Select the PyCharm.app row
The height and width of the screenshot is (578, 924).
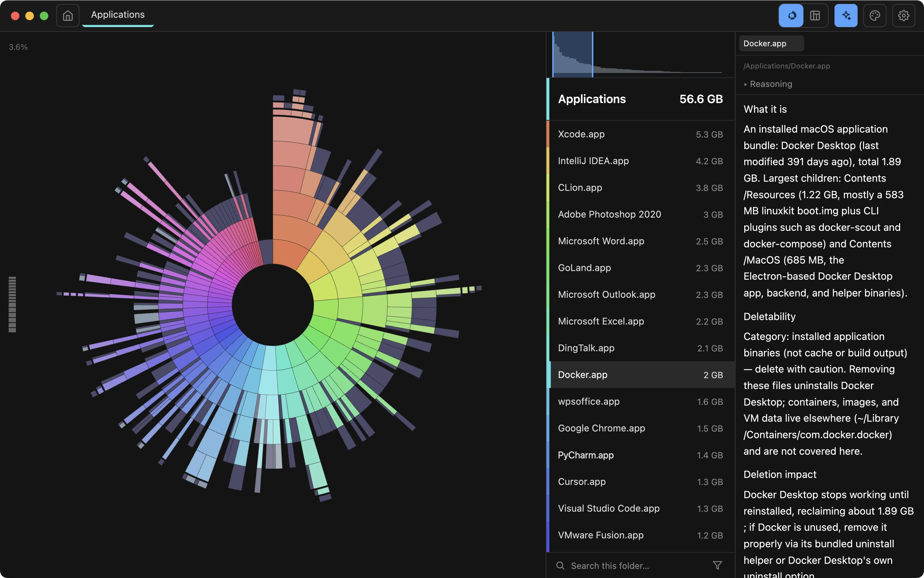(x=641, y=455)
